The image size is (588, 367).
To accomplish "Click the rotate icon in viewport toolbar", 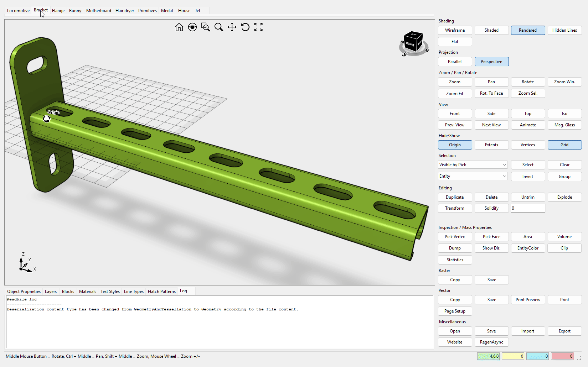I will point(245,27).
